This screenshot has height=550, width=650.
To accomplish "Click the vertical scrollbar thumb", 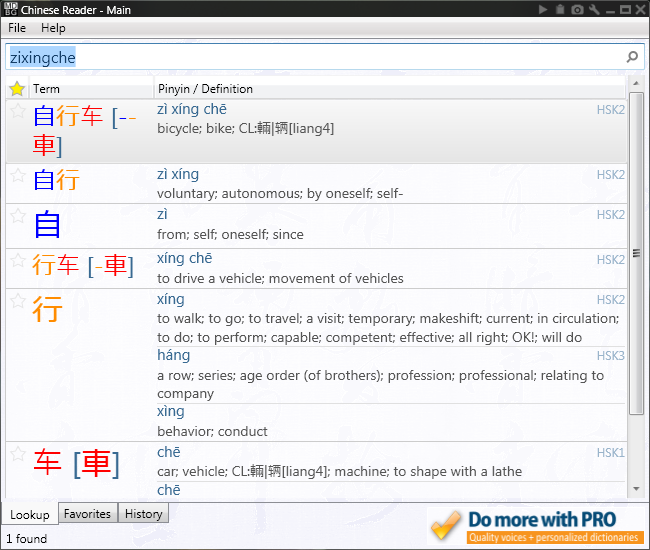I will coord(636,253).
